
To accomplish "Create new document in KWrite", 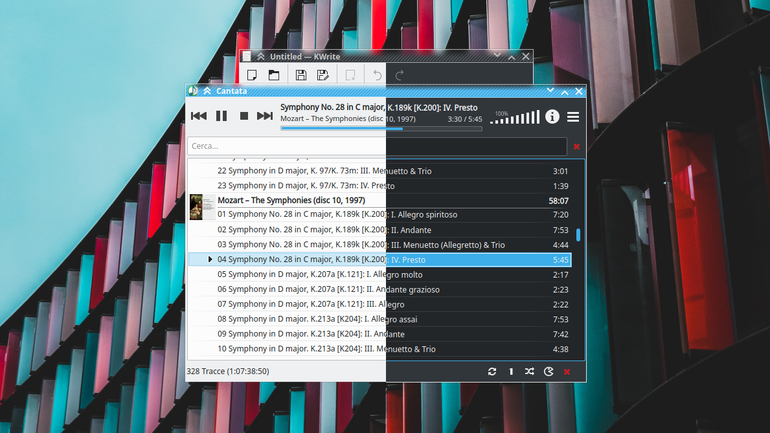I will pos(252,75).
